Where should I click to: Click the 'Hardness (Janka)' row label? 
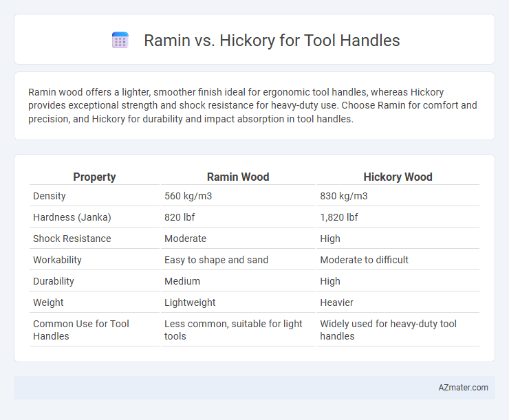(x=72, y=217)
